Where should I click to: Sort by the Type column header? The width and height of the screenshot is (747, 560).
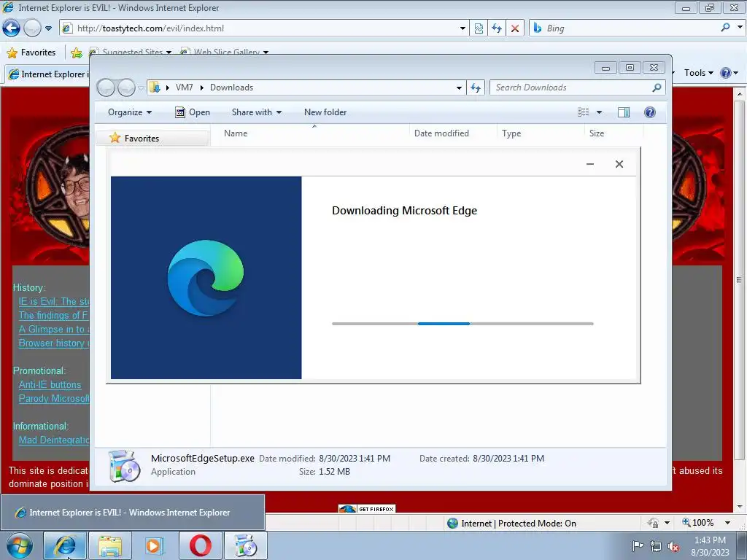(541, 133)
